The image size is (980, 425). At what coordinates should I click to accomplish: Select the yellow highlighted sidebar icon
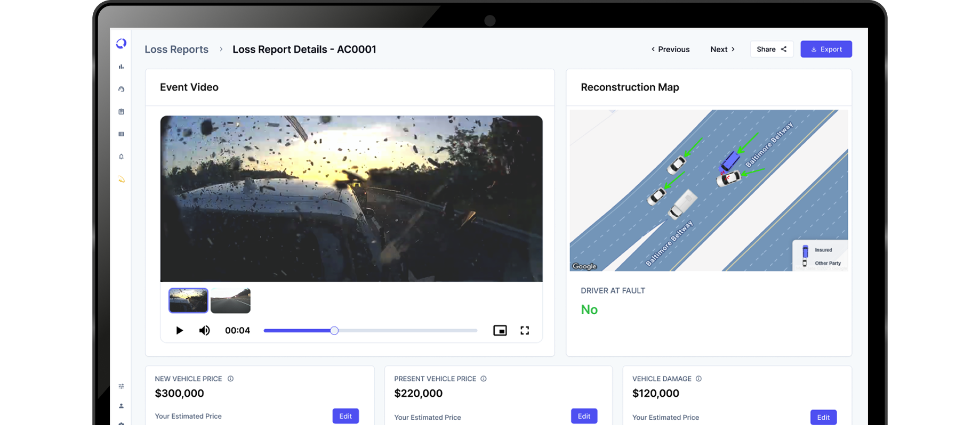pyautogui.click(x=121, y=179)
